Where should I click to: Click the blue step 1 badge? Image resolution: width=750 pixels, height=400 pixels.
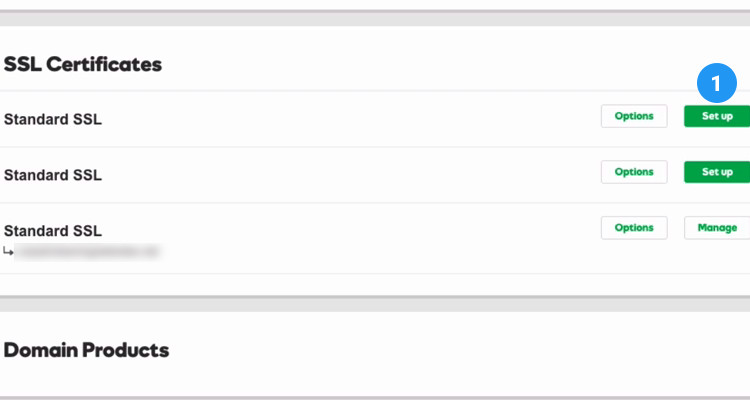pos(717,84)
